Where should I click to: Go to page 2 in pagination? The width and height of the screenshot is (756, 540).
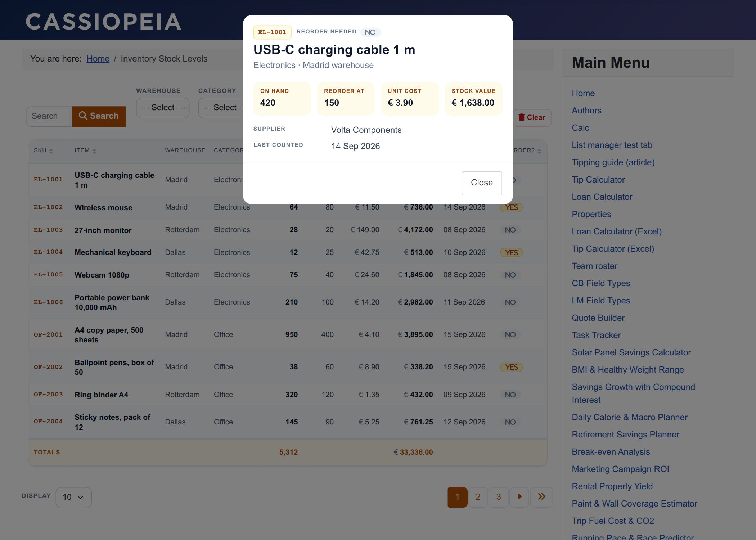click(478, 497)
